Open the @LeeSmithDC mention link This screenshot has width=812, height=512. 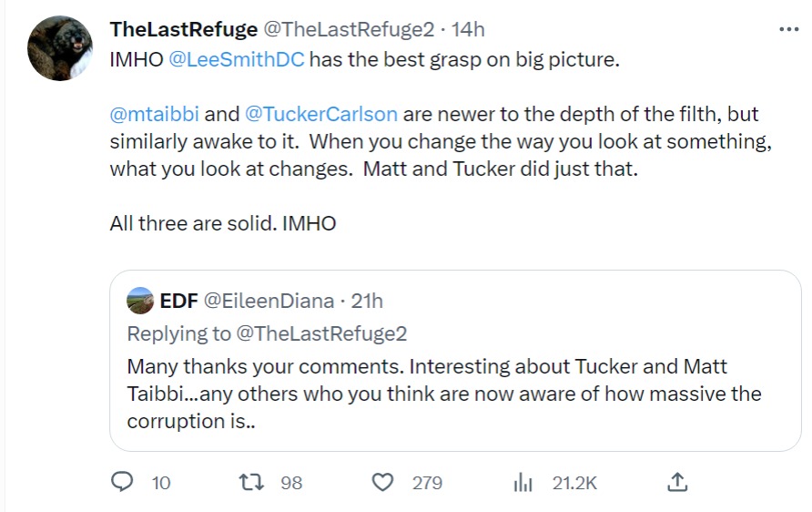235,60
